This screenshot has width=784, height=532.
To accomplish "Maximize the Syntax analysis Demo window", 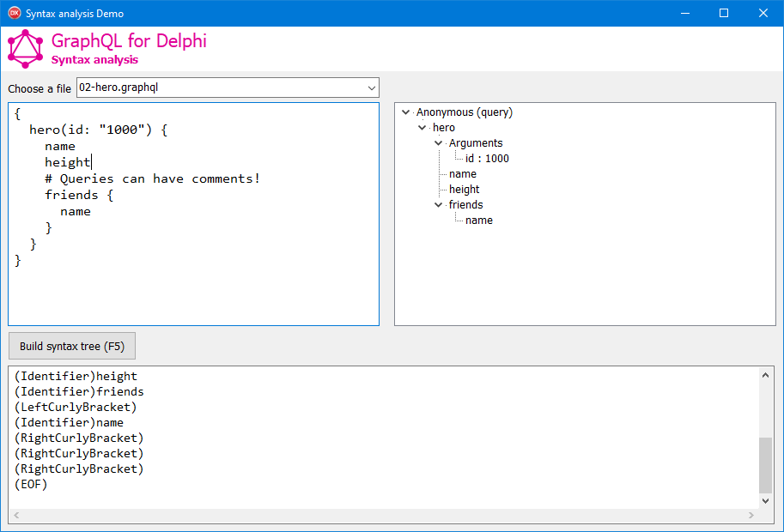I will click(x=724, y=13).
